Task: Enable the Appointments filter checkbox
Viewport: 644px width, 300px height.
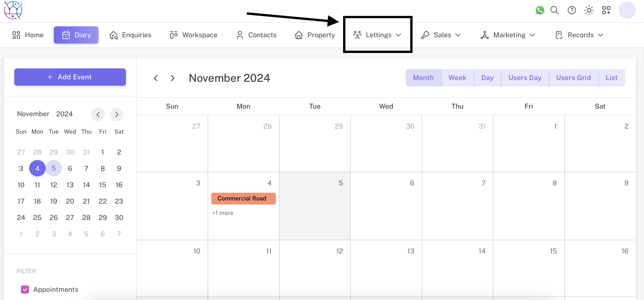Action: (25, 290)
